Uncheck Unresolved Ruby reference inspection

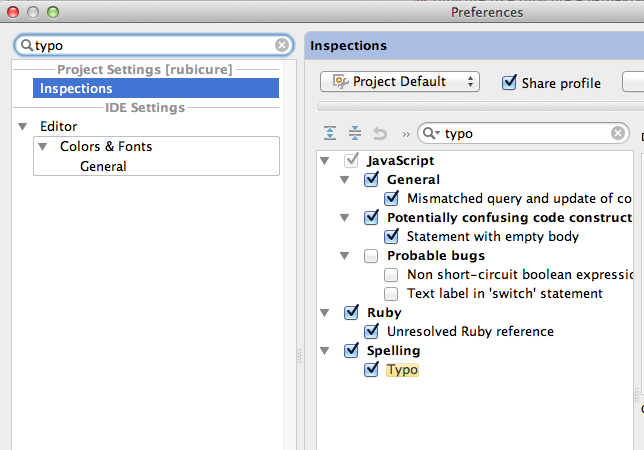371,331
